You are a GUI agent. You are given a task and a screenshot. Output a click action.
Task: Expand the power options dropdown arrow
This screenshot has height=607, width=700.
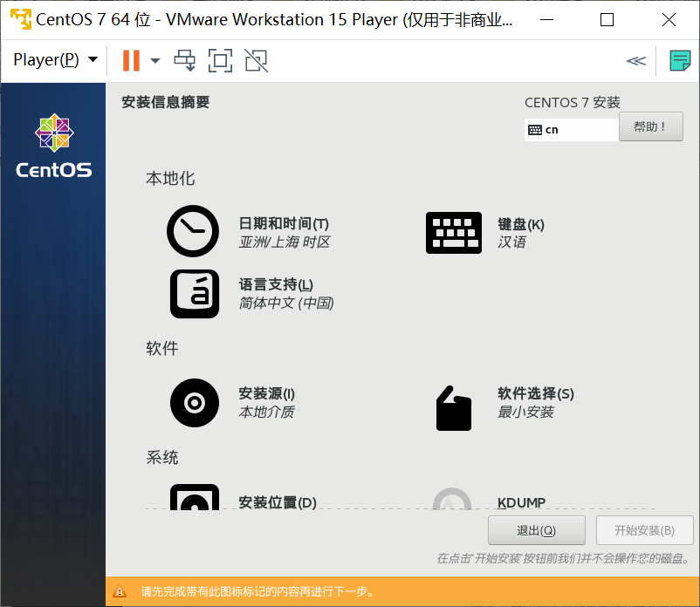click(154, 61)
